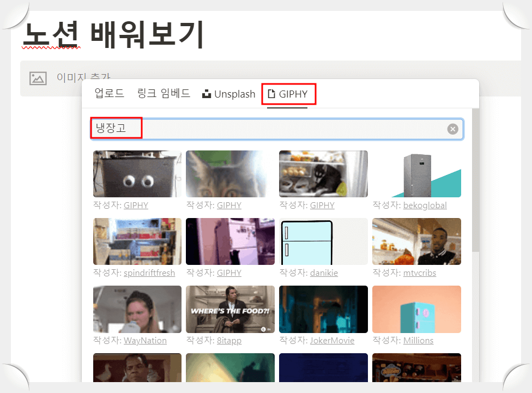Choose the husky inside refrigerator GIF
Image resolution: width=532 pixels, height=393 pixels.
pos(323,173)
